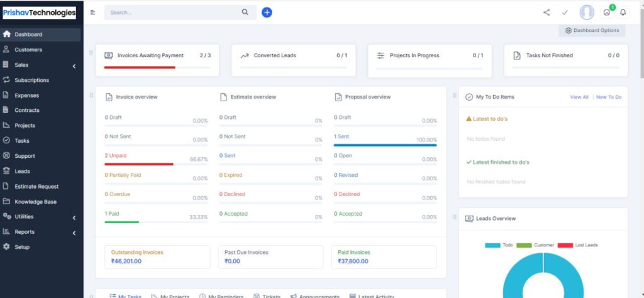Image resolution: width=644 pixels, height=298 pixels.
Task: Click the gear icon in Dashboard Options
Action: (569, 30)
